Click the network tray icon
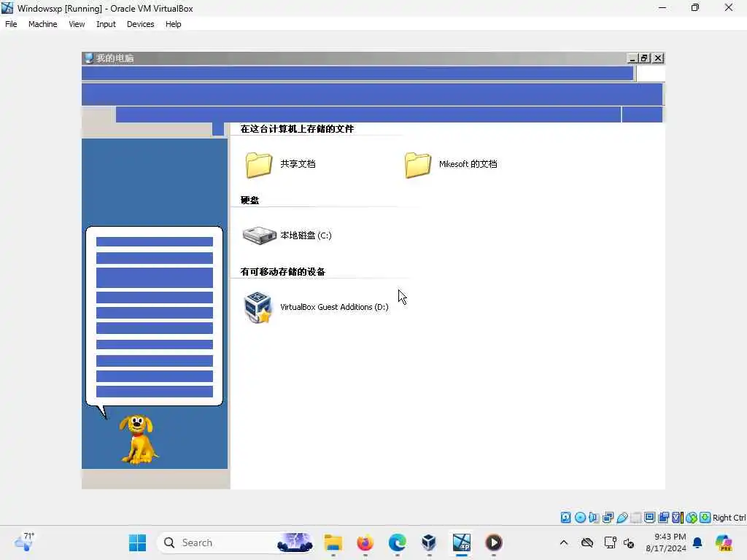This screenshot has height=560, width=747. [x=610, y=542]
